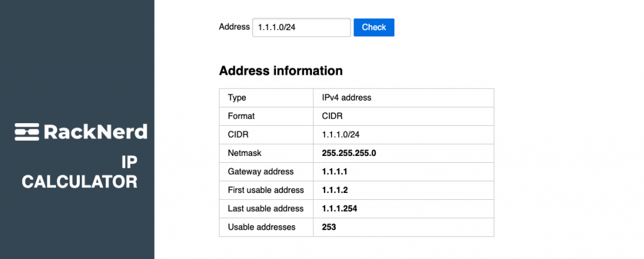Click the RackNerd logo icon

pos(27,132)
